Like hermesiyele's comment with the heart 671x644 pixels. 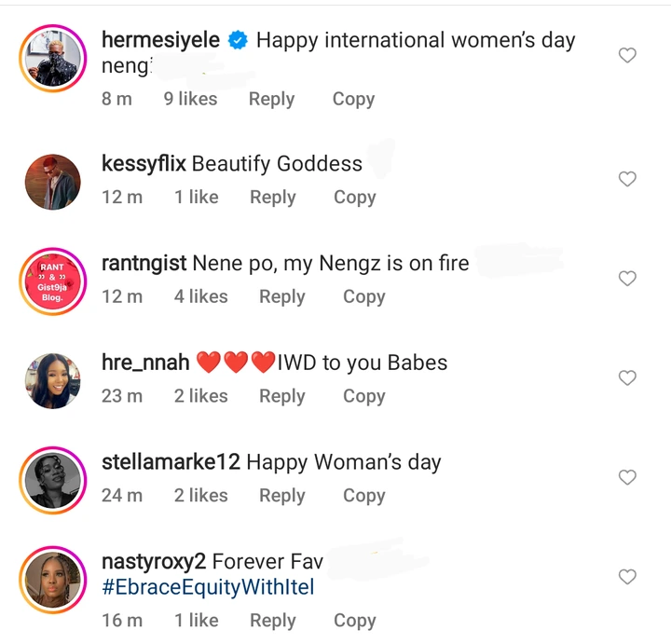click(627, 56)
